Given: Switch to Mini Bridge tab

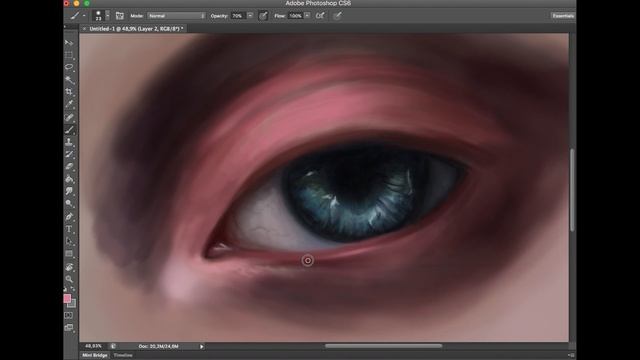Looking at the screenshot, I should coord(95,355).
